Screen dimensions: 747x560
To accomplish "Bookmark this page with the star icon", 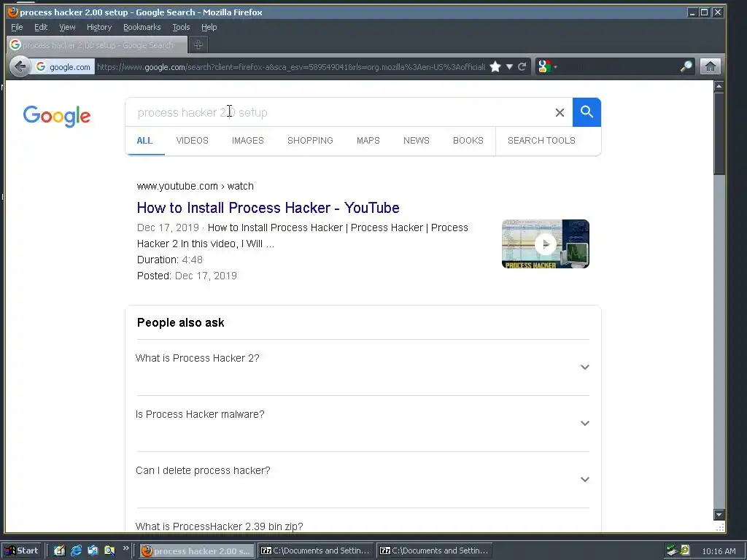I will click(x=495, y=66).
